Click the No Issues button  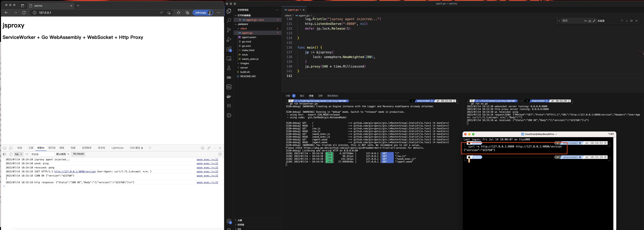(x=79, y=154)
